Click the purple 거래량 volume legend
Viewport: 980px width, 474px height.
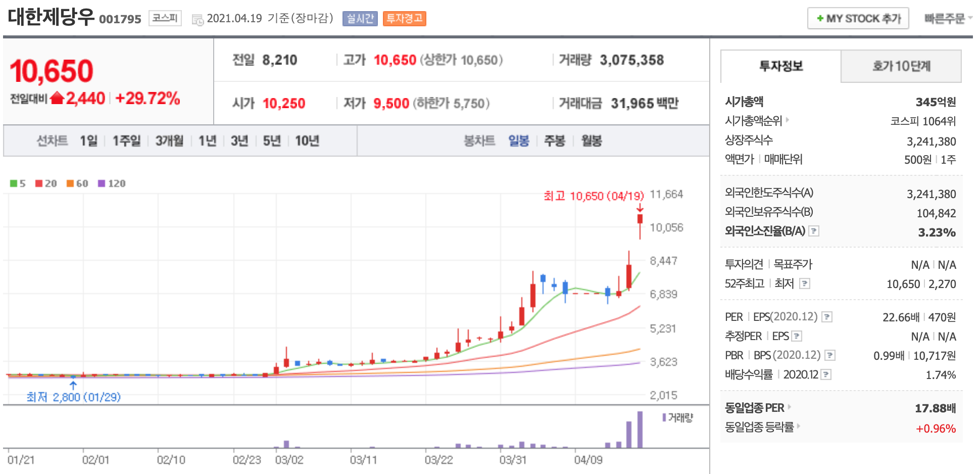click(677, 417)
